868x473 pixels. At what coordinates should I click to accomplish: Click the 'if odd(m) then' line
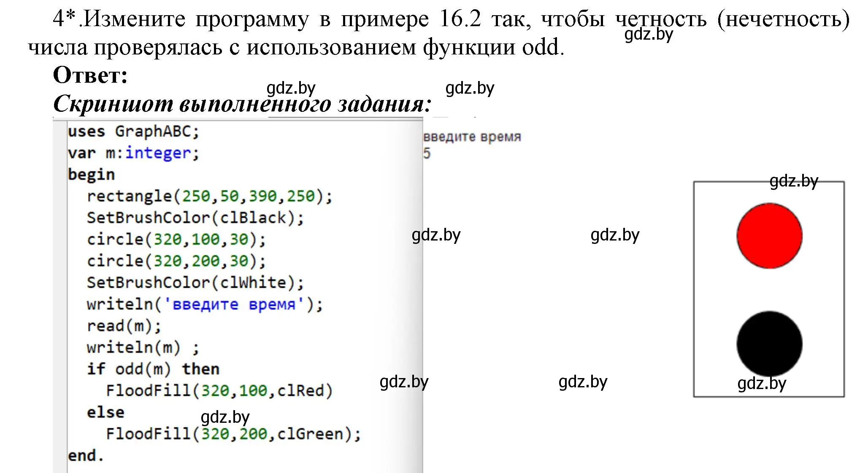153,369
